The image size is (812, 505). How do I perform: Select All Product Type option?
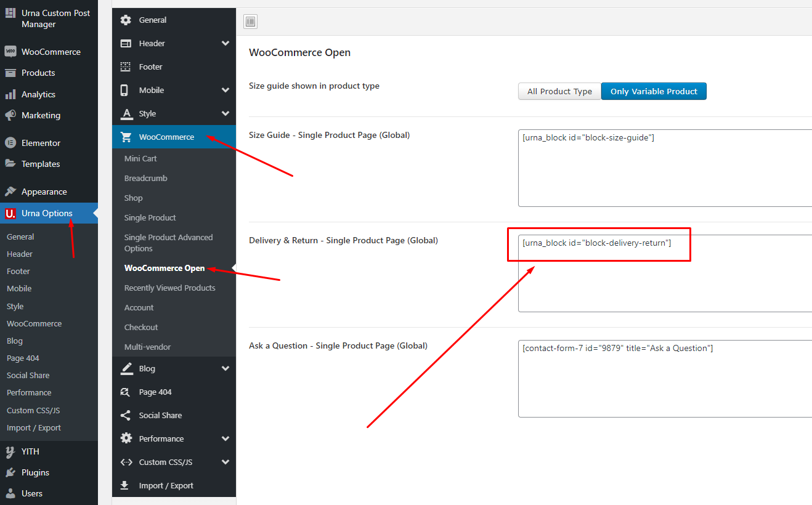pyautogui.click(x=559, y=91)
